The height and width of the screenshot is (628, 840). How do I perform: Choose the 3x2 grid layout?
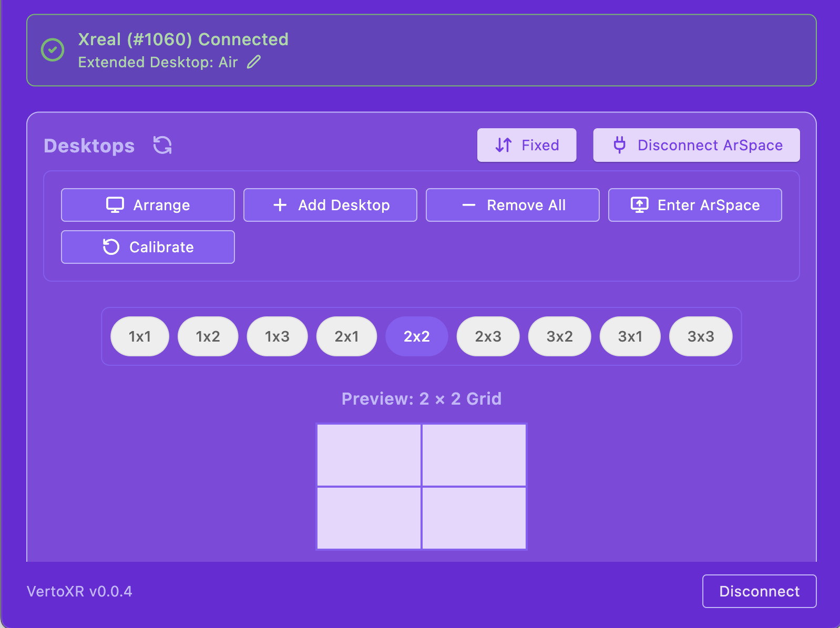560,336
